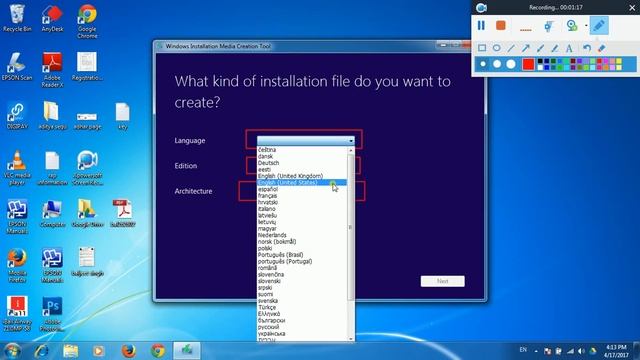640x360 pixels.
Task: Click the language list scrollbar up arrow
Action: pyautogui.click(x=351, y=150)
